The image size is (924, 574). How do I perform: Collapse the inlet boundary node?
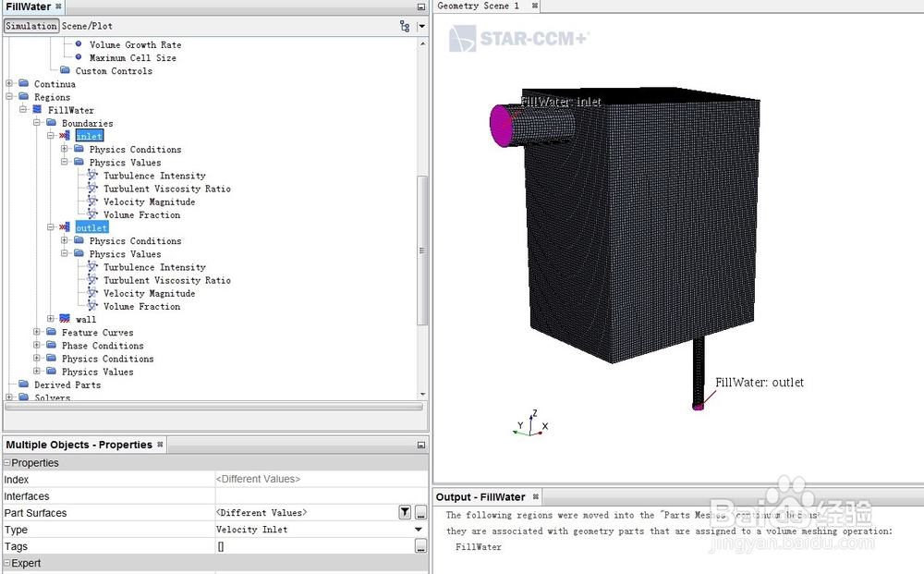pyautogui.click(x=51, y=136)
